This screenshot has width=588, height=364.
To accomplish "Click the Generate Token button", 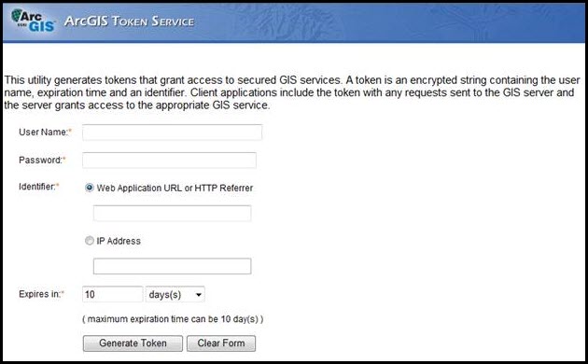I will [x=133, y=343].
